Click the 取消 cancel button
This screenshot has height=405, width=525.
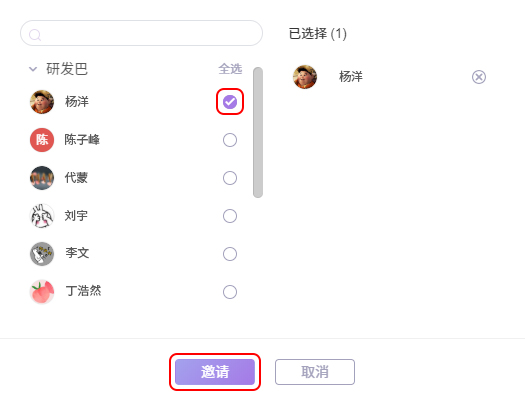coord(315,372)
